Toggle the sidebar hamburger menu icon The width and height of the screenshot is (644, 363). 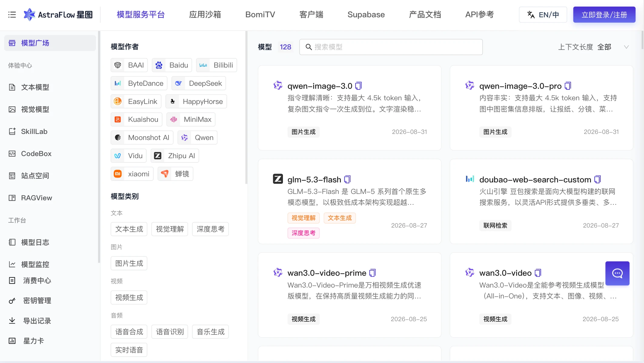click(12, 15)
